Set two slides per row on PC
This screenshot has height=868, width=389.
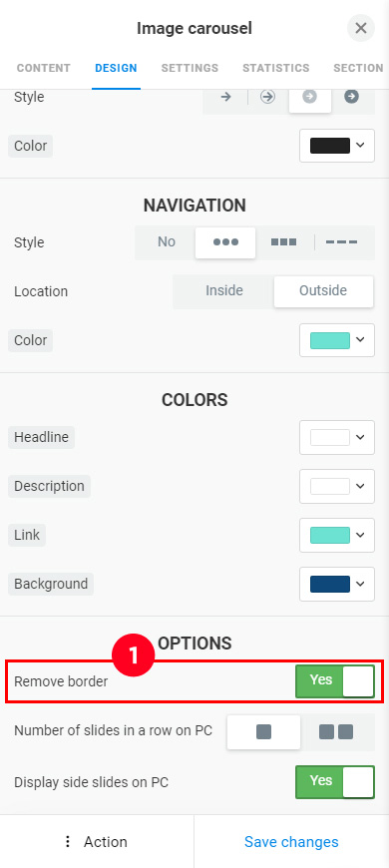(x=336, y=732)
